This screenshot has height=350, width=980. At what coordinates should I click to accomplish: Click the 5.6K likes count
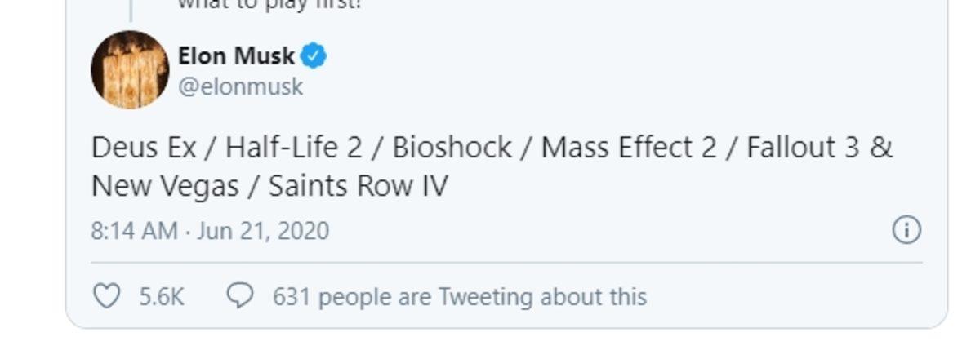162,296
